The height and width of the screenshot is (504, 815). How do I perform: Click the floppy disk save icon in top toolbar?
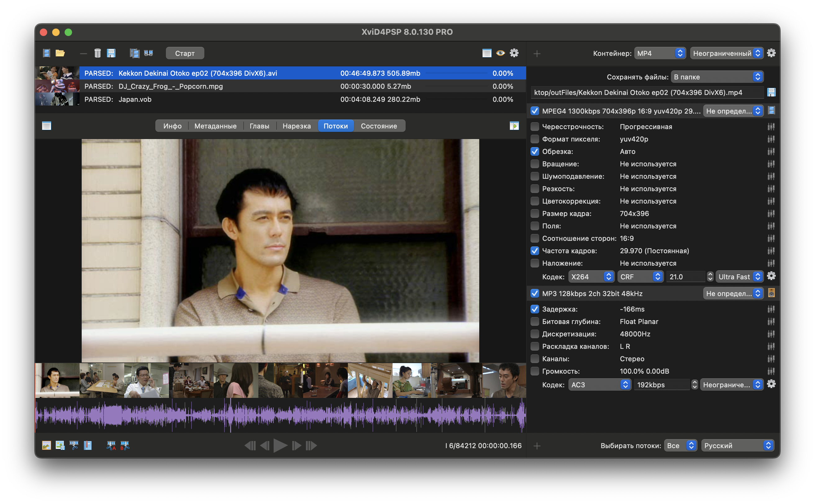click(x=111, y=53)
